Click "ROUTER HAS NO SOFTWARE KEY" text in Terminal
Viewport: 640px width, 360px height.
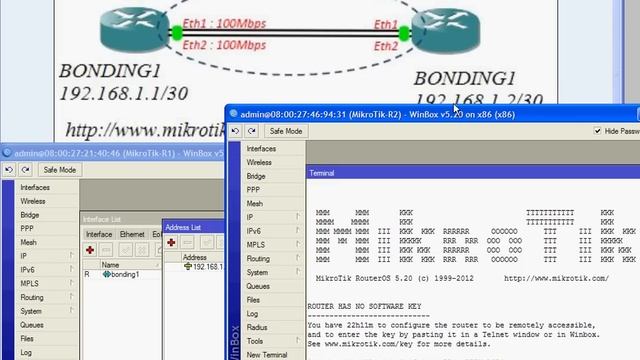point(364,307)
